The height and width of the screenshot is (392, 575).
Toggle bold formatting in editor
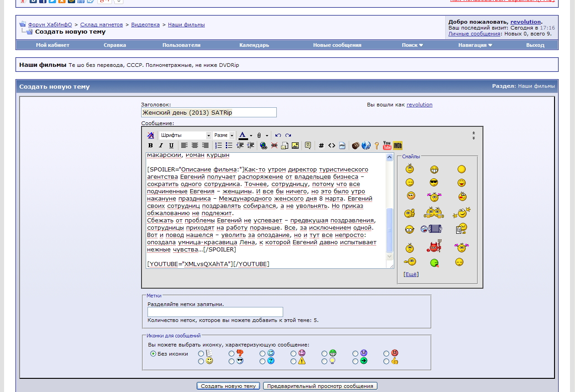[x=151, y=146]
